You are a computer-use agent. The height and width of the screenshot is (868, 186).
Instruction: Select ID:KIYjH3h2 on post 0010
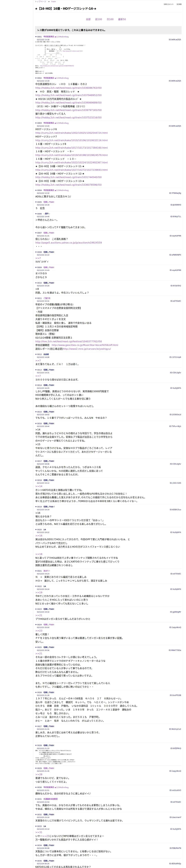click(176, 286)
